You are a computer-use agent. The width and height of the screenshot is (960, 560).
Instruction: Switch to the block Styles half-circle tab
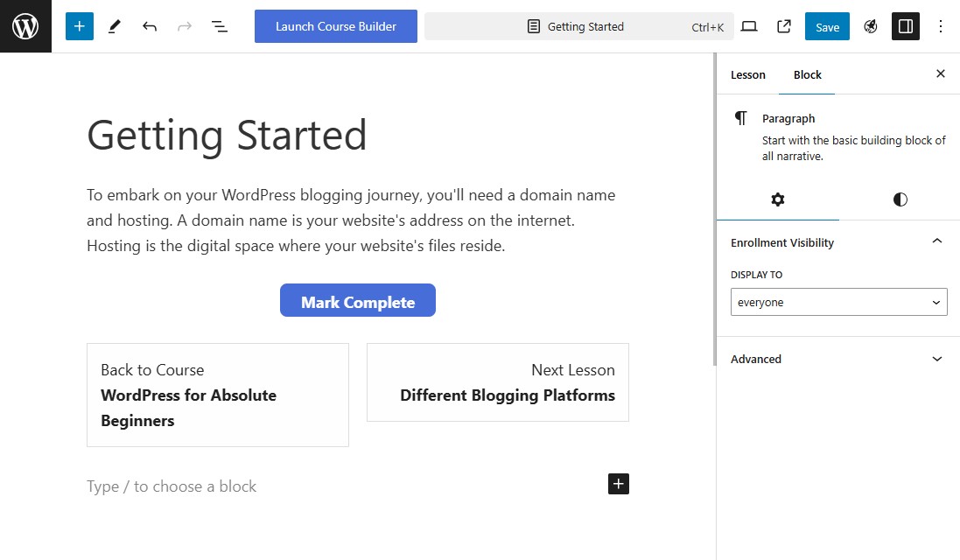click(900, 199)
